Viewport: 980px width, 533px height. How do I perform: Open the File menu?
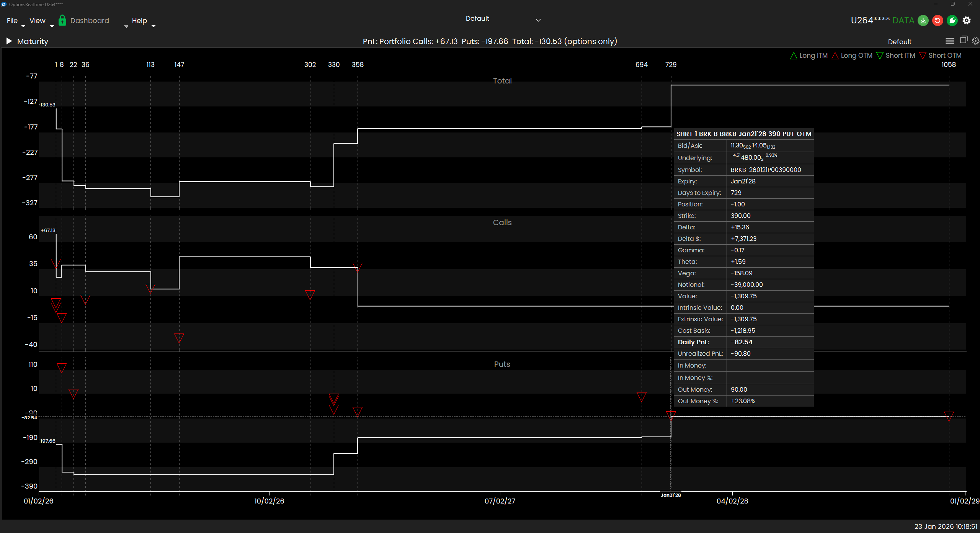(12, 21)
